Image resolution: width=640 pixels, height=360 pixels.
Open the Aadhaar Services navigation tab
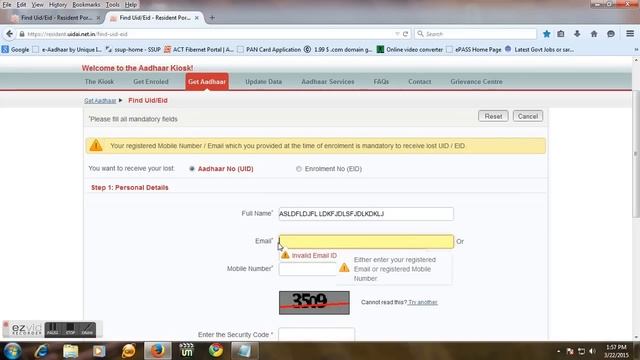point(328,82)
